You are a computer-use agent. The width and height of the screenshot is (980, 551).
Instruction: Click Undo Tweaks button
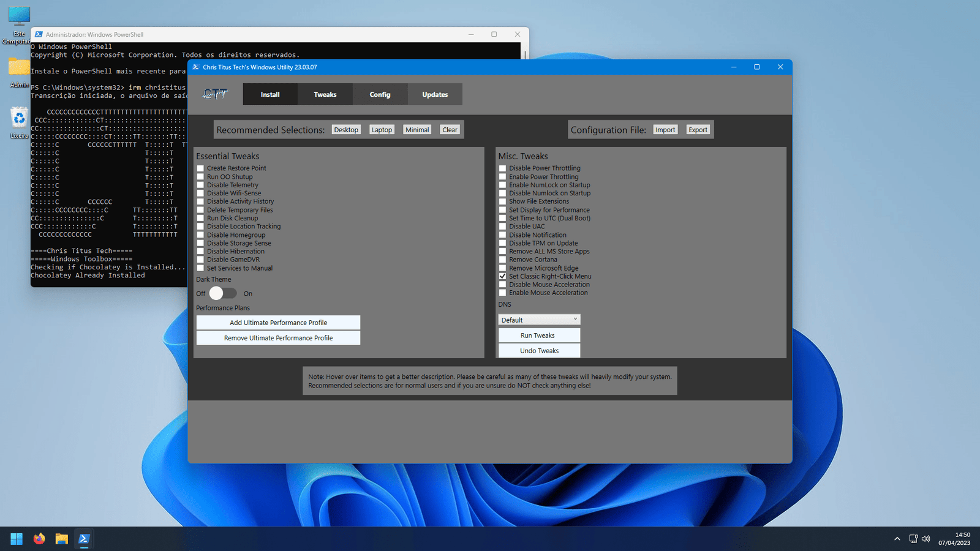click(539, 351)
